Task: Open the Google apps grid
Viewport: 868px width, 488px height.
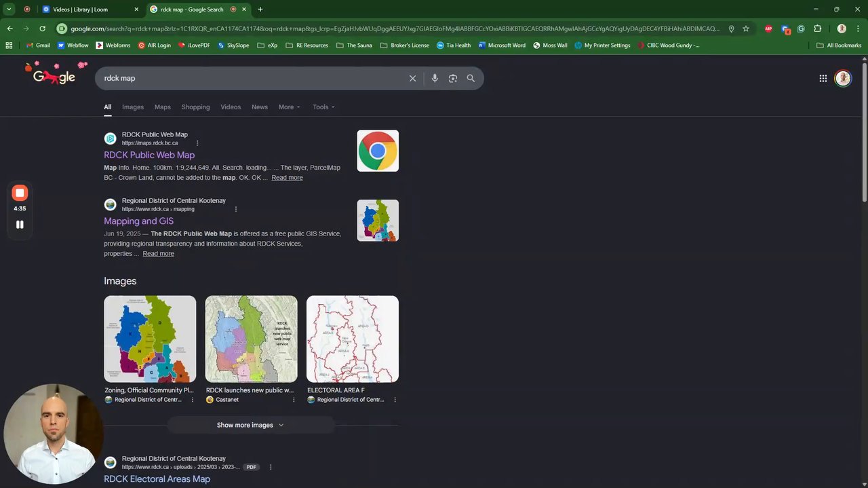Action: click(x=823, y=78)
